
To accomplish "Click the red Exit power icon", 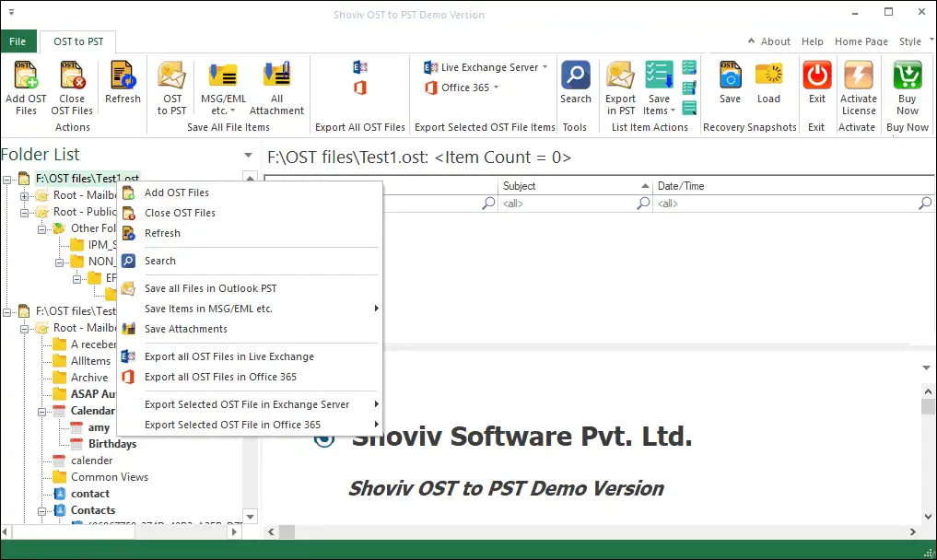I will point(817,76).
